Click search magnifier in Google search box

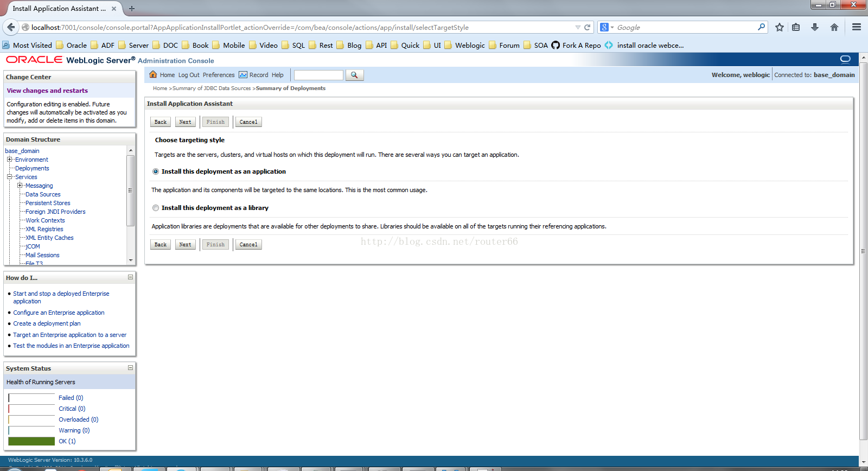pos(762,27)
